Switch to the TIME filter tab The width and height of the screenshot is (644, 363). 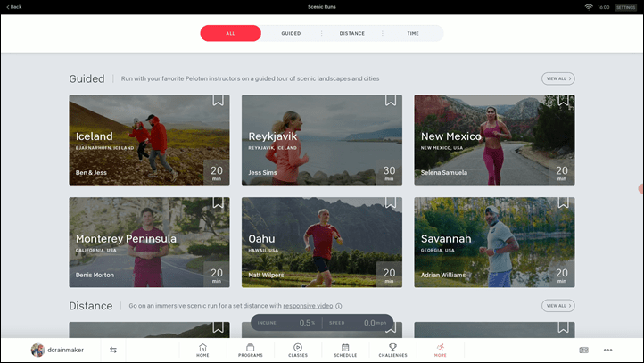(413, 33)
